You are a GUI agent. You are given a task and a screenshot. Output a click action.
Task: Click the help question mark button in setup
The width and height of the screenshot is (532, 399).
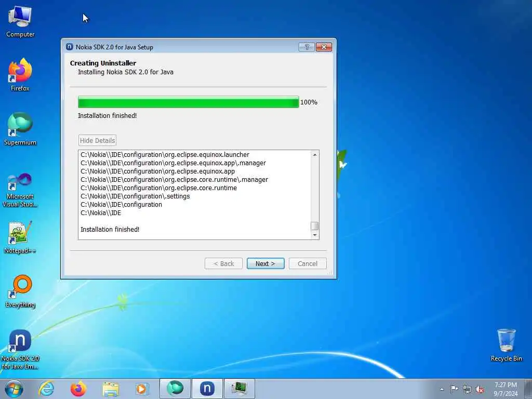tap(307, 47)
